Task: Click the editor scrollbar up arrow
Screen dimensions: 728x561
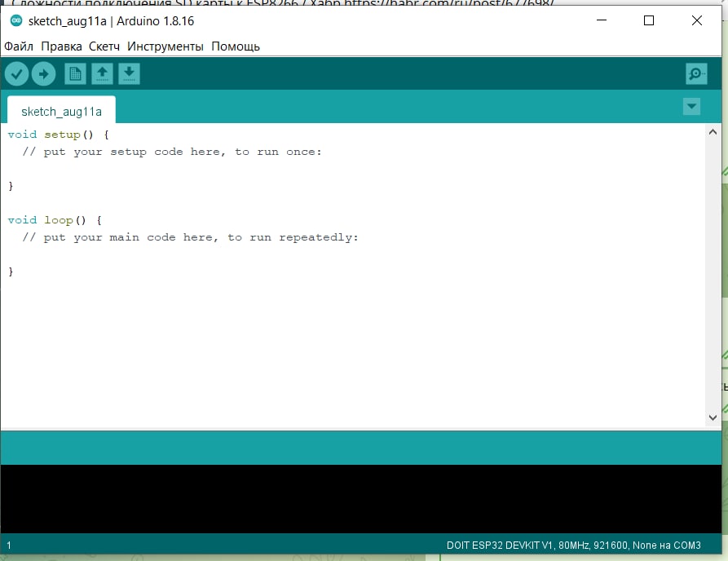Action: (713, 132)
